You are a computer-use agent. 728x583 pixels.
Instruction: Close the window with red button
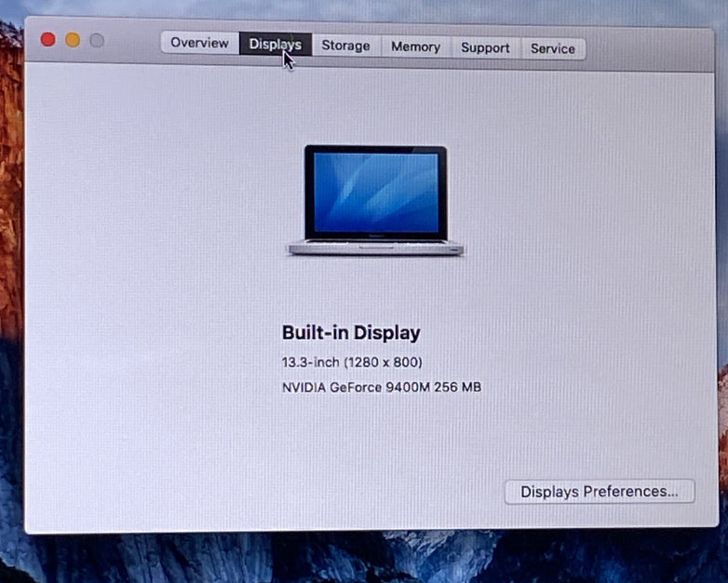[x=47, y=39]
